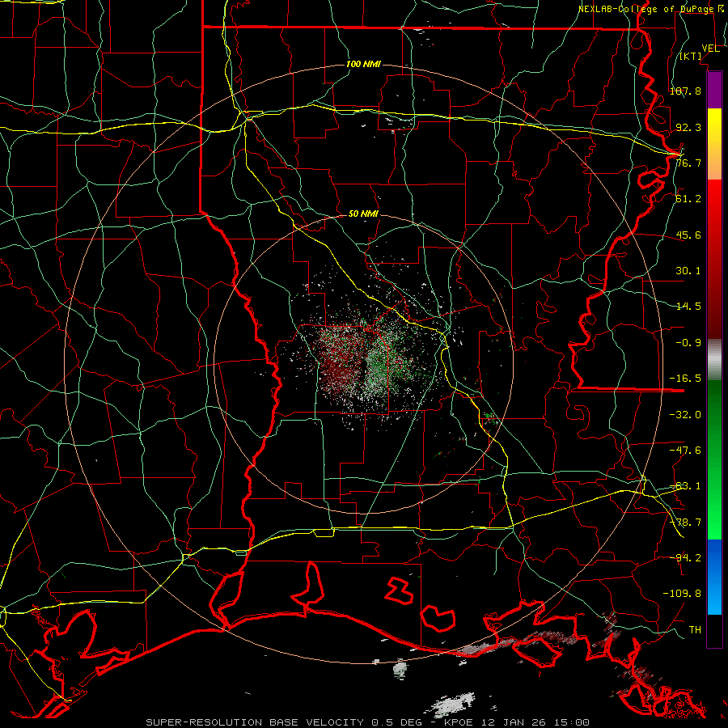Image resolution: width=728 pixels, height=728 pixels.
Task: Click the -78.7 legend value
Action: click(x=685, y=523)
